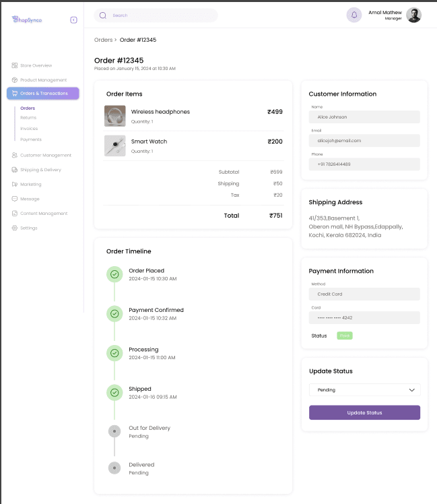
Task: Click the Orders & Transactions cart icon
Action: pos(14,93)
